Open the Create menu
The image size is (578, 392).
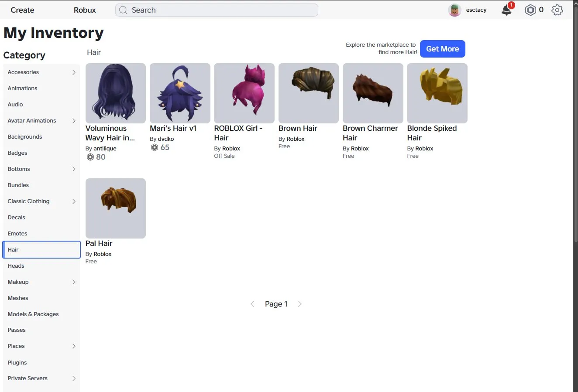22,10
